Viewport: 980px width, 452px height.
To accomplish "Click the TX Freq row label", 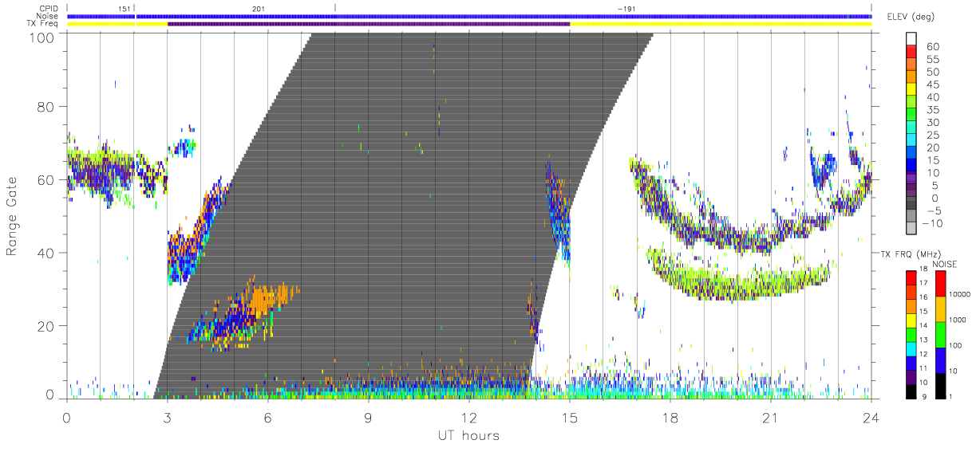I will click(x=44, y=24).
